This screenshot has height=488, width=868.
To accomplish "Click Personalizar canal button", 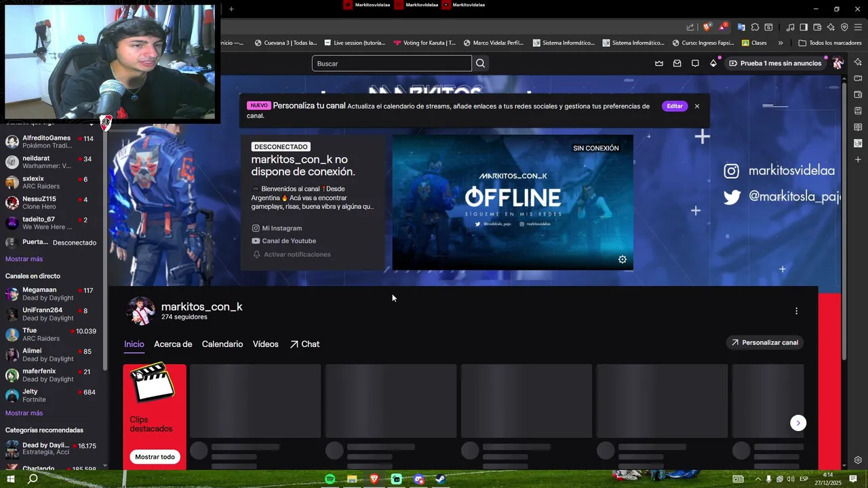I will pos(764,343).
